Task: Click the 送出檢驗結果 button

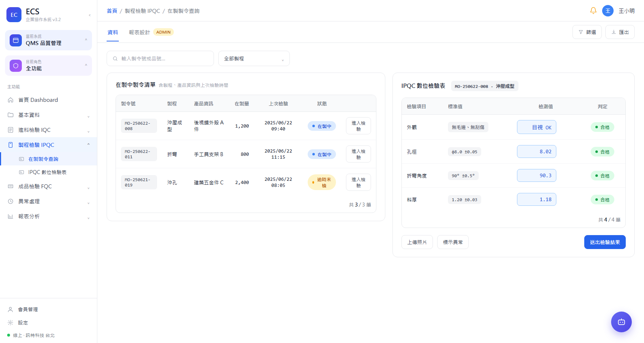Action: pyautogui.click(x=605, y=242)
